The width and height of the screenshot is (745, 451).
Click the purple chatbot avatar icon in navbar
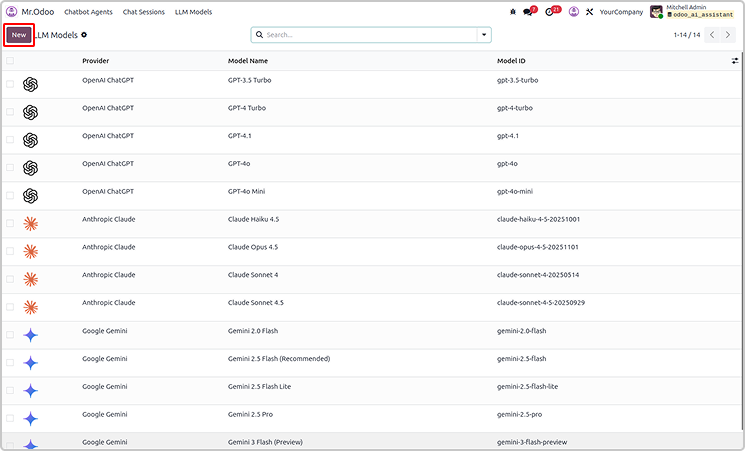[573, 12]
